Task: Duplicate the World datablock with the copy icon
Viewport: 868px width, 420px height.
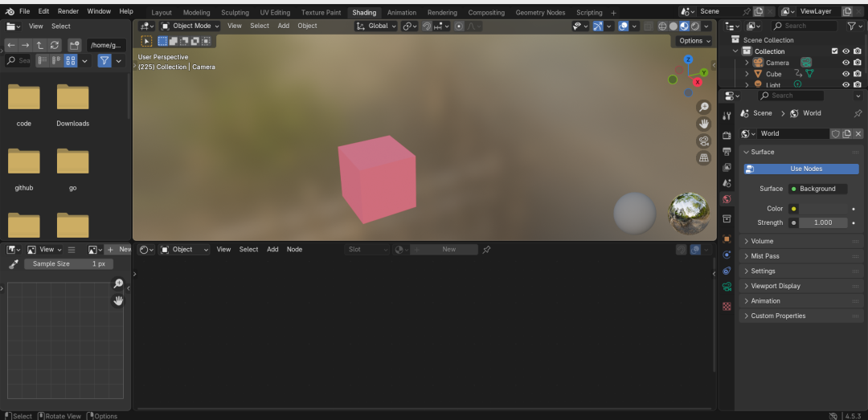Action: (x=846, y=134)
